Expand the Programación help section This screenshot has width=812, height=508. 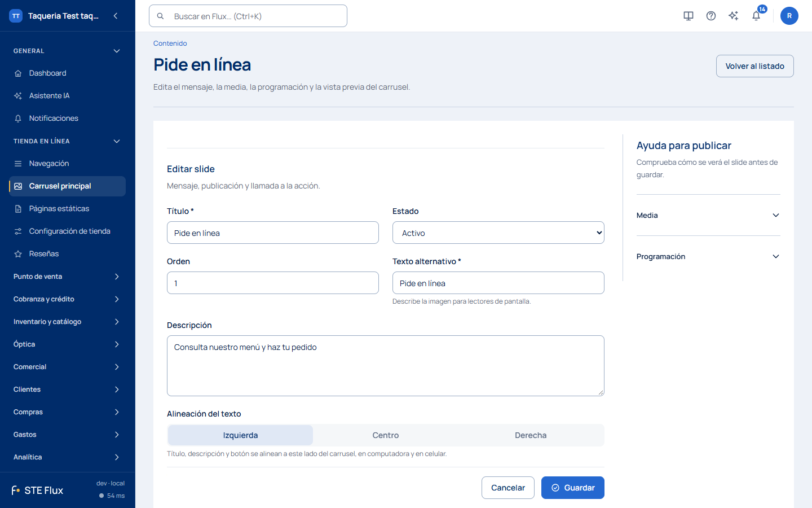pyautogui.click(x=708, y=256)
